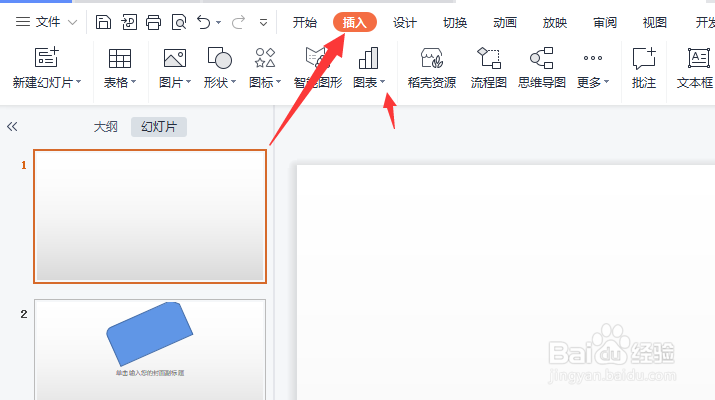Insert a 文本框 text box

click(x=695, y=68)
